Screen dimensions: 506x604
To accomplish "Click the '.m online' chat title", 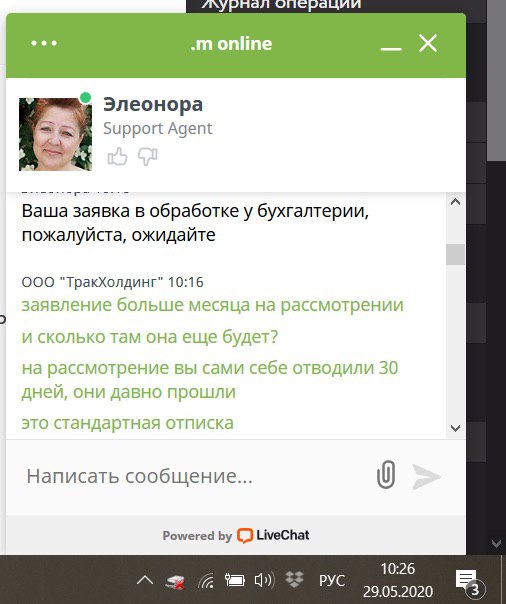I will (231, 44).
